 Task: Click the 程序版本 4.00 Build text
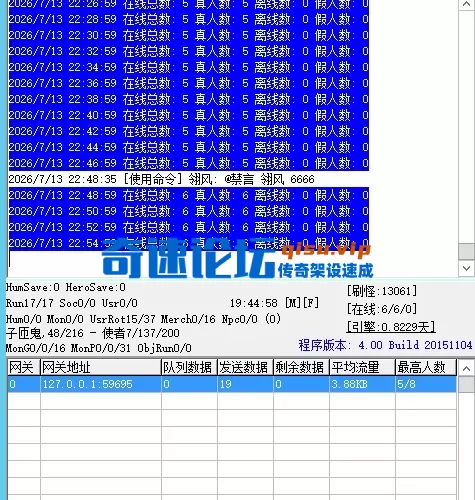tap(385, 345)
